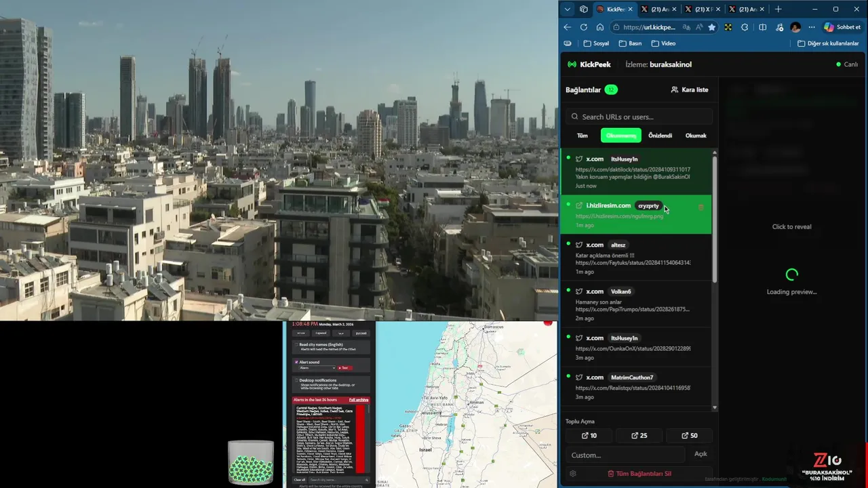868x488 pixels.
Task: Bulk open 10 links
Action: (589, 436)
